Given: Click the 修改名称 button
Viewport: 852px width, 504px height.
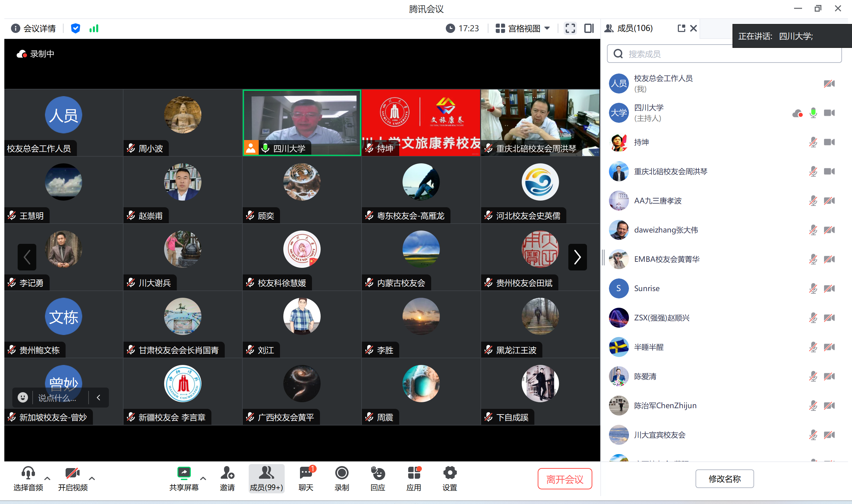Looking at the screenshot, I should click(x=724, y=478).
